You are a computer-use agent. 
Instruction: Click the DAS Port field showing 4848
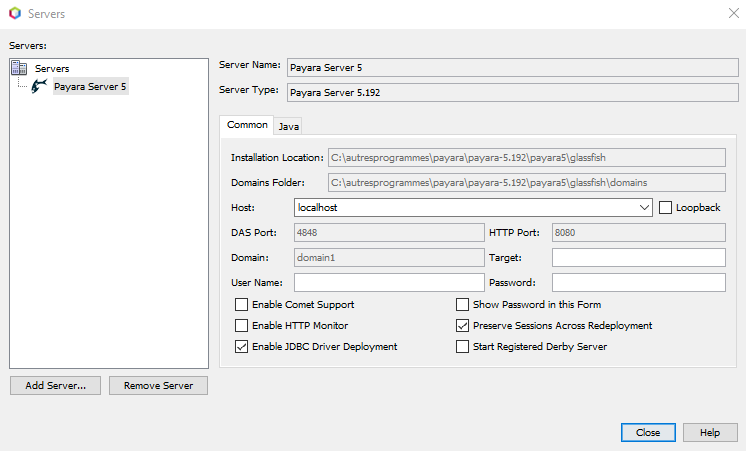pyautogui.click(x=389, y=233)
